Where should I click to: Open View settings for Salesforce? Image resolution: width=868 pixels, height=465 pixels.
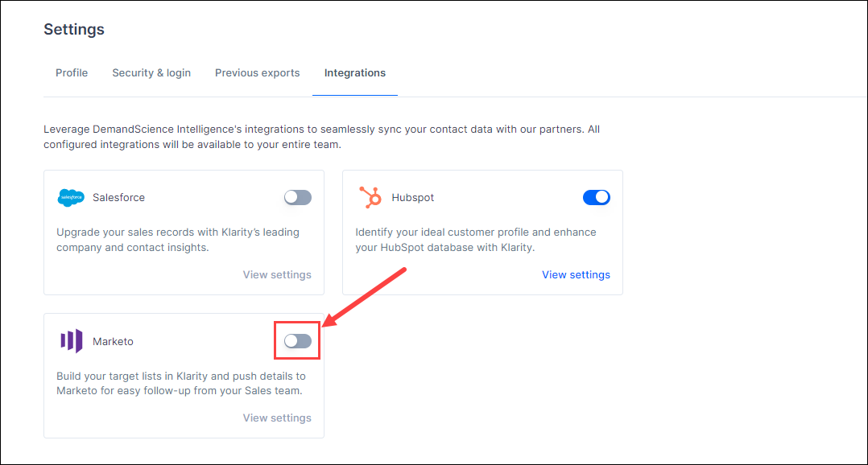click(x=277, y=275)
